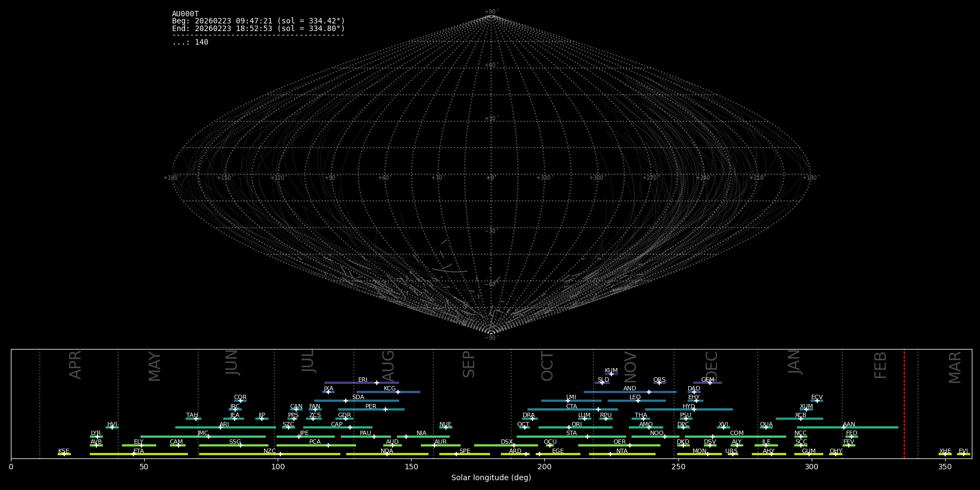
Task: Select the KSE shower marker
Action: click(64, 454)
